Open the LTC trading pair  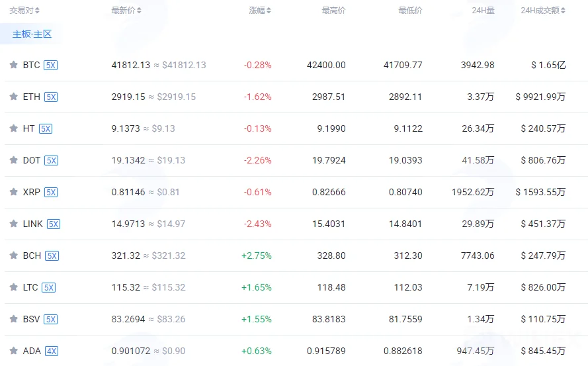[x=30, y=287]
